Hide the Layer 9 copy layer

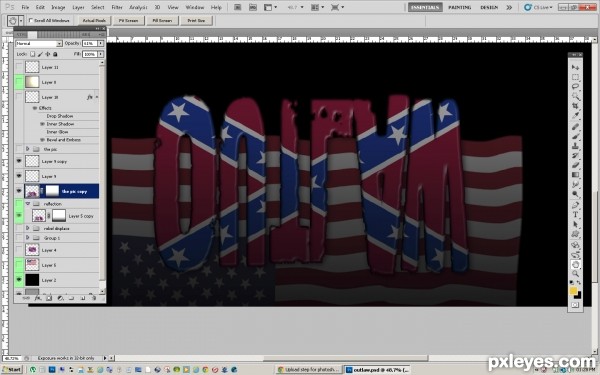(x=19, y=161)
